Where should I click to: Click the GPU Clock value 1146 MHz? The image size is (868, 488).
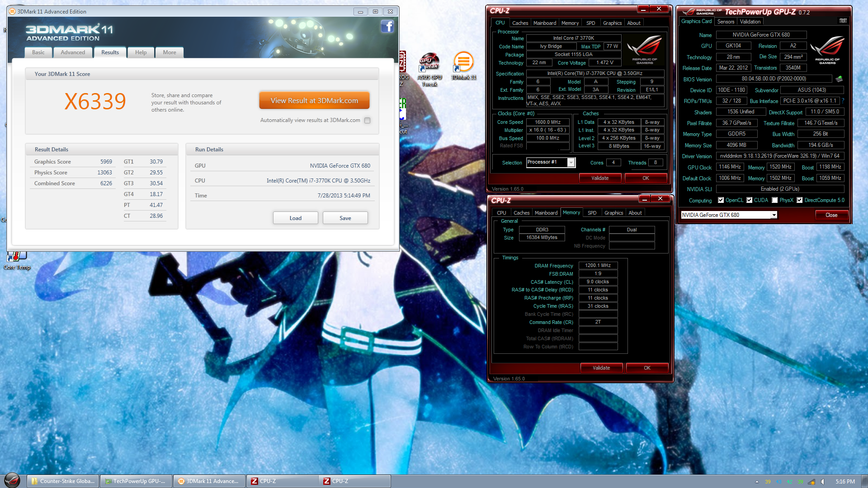pyautogui.click(x=730, y=167)
